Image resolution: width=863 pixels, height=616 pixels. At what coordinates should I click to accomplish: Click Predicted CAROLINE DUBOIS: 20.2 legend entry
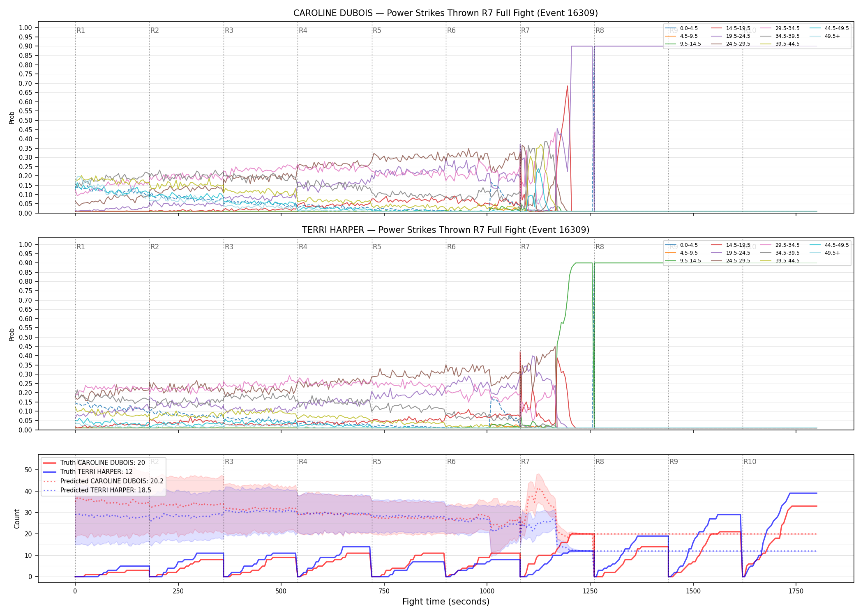[x=103, y=481]
